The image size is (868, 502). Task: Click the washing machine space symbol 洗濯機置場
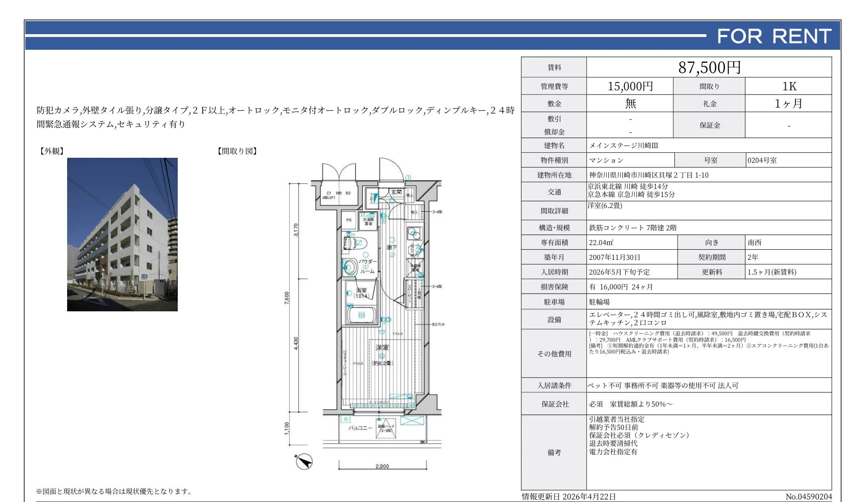tap(369, 221)
